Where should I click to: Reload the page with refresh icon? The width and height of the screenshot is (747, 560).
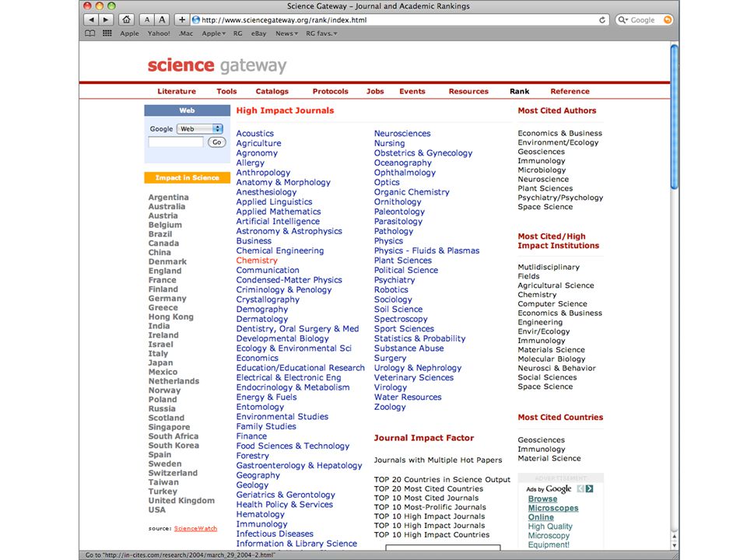(602, 20)
